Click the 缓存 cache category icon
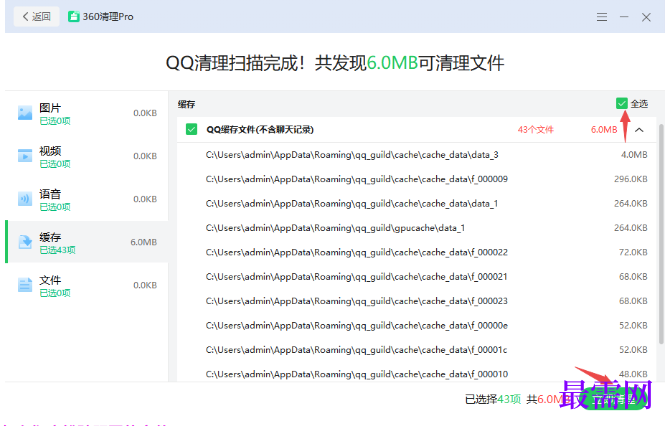Viewport: 671px width, 426px height. pos(25,242)
